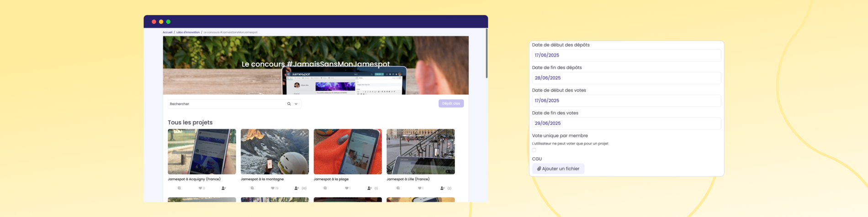The width and height of the screenshot is (868, 217).
Task: Expand the search options chevron
Action: click(x=296, y=104)
